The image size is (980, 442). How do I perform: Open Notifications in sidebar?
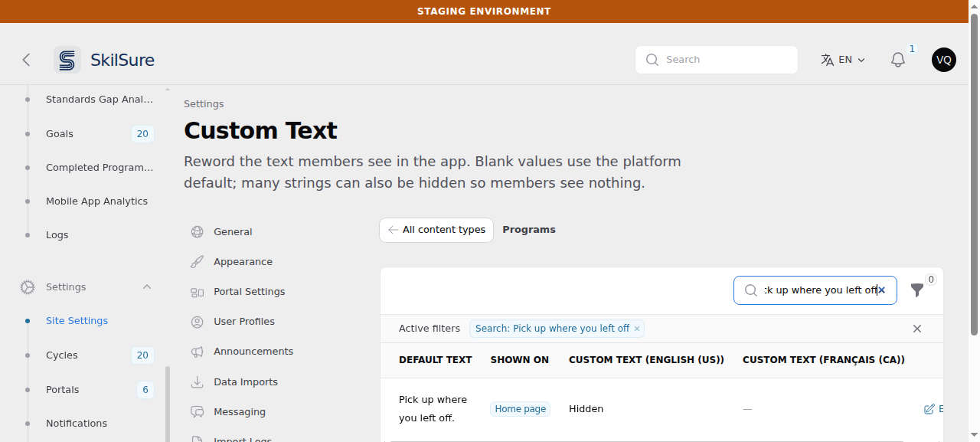click(x=77, y=424)
